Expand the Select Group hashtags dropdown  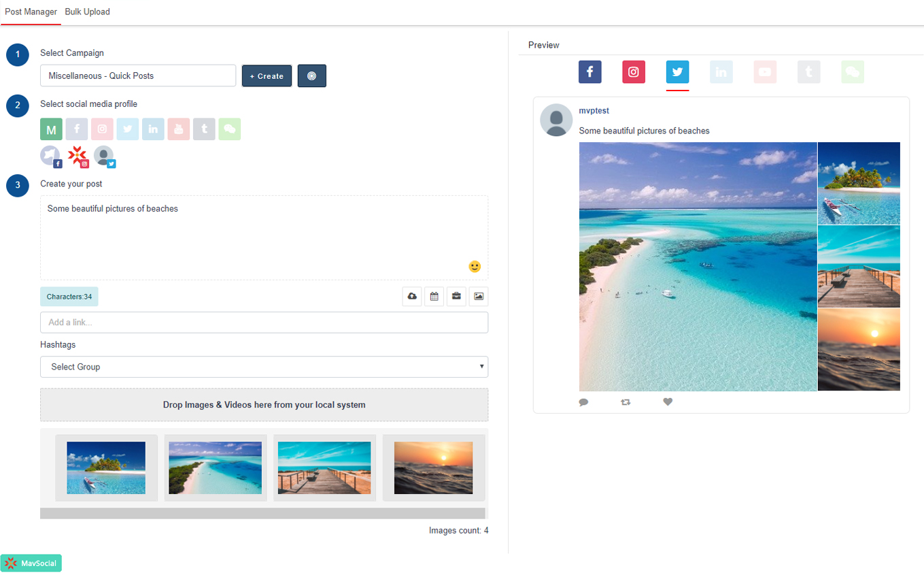pyautogui.click(x=264, y=367)
